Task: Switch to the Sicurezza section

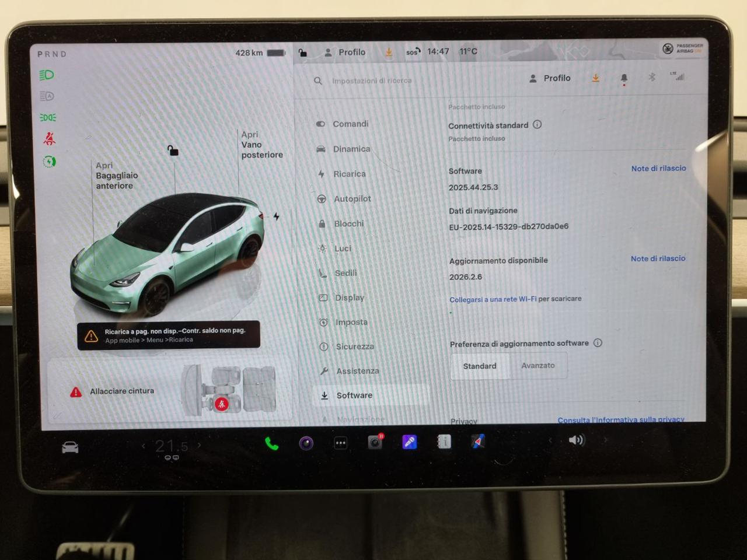Action: [354, 346]
